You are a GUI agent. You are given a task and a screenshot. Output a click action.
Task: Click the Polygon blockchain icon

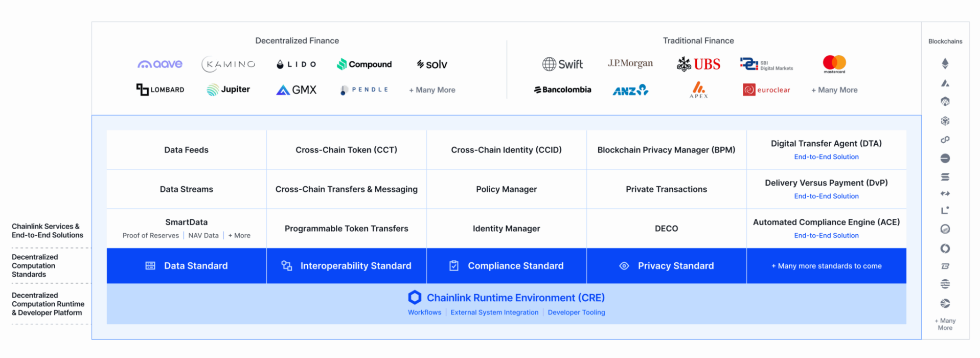click(945, 140)
